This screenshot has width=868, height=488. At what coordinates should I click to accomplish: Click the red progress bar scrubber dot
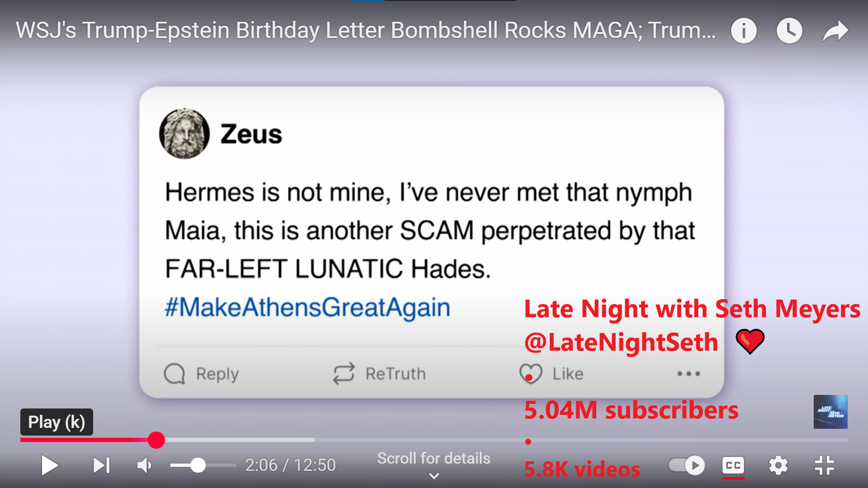[156, 440]
